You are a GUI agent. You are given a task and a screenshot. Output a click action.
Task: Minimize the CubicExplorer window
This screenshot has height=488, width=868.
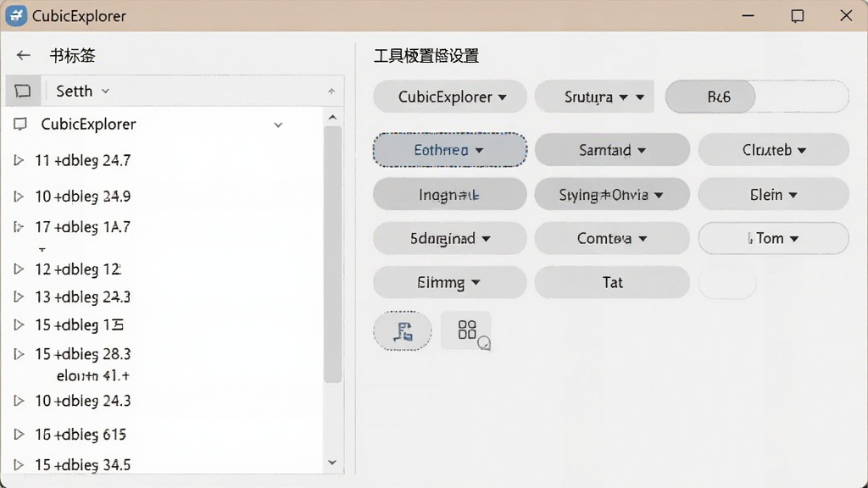click(x=748, y=15)
